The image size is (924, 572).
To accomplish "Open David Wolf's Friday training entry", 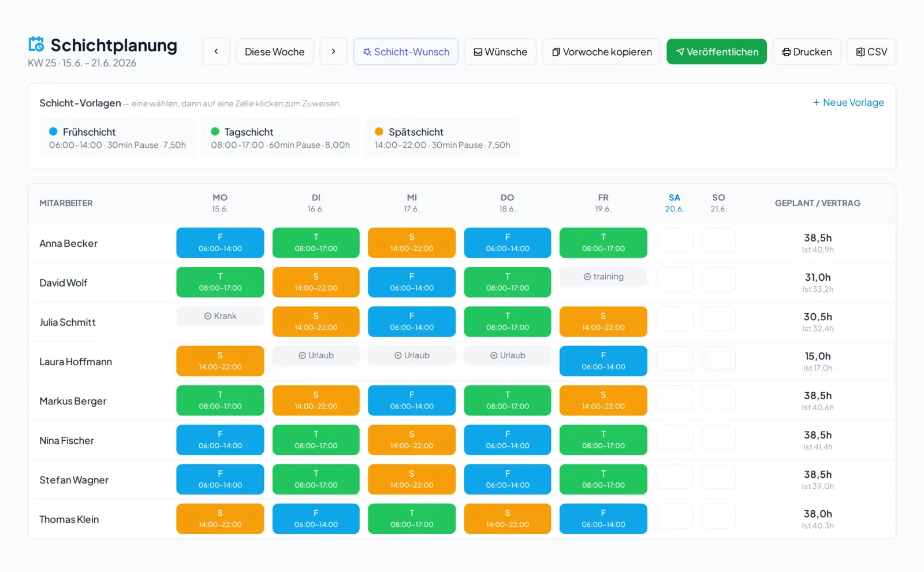I will [x=603, y=277].
